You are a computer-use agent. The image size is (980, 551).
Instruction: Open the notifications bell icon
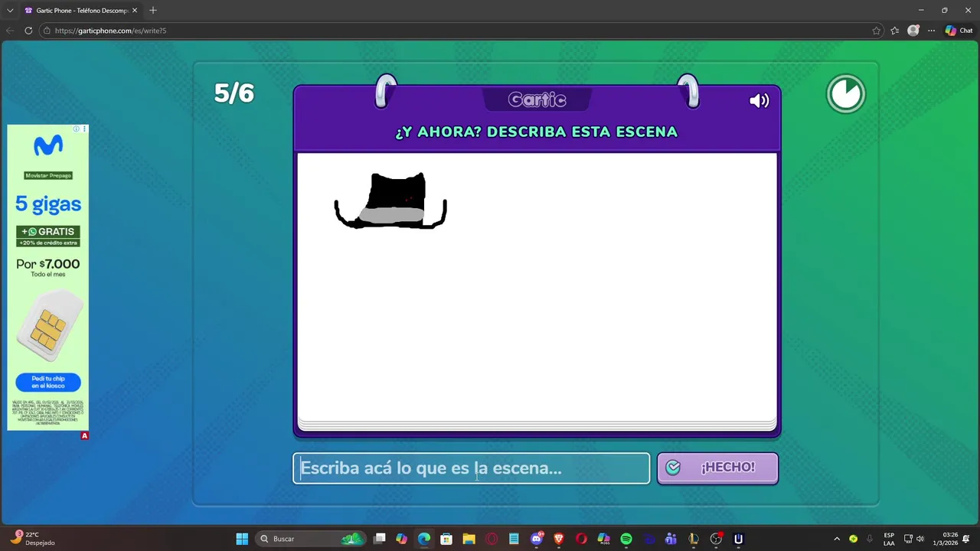tap(966, 539)
